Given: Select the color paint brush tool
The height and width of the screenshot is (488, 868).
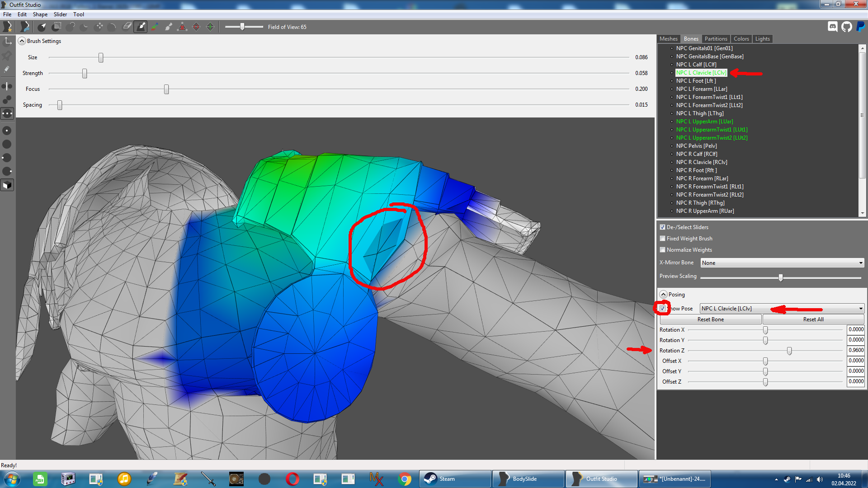Looking at the screenshot, I should coord(155,27).
